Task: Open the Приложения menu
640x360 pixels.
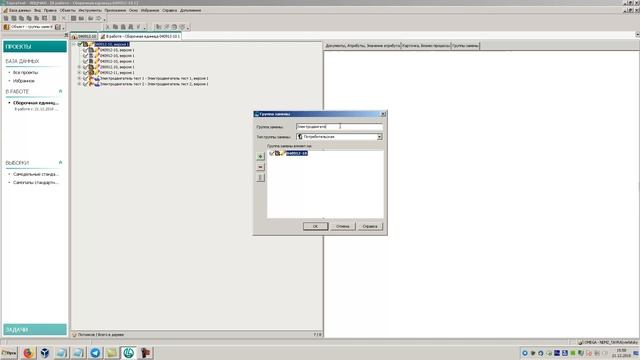Action: (x=115, y=10)
